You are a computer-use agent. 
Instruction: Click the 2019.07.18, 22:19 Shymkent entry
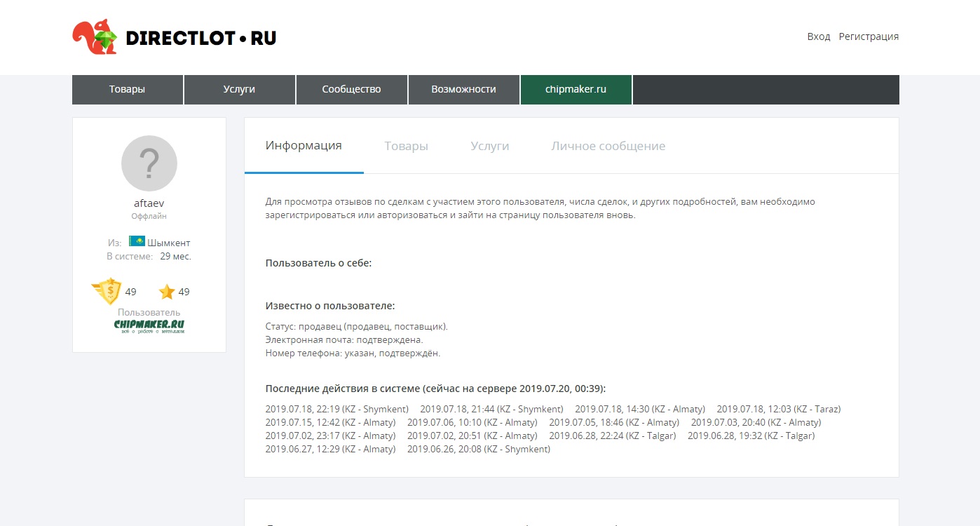(337, 409)
